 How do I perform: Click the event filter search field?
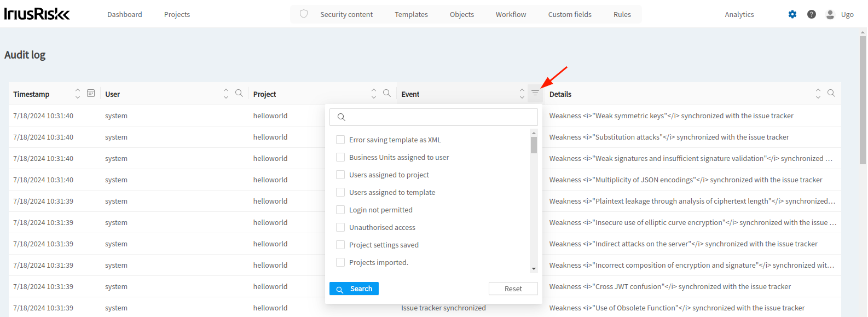433,117
